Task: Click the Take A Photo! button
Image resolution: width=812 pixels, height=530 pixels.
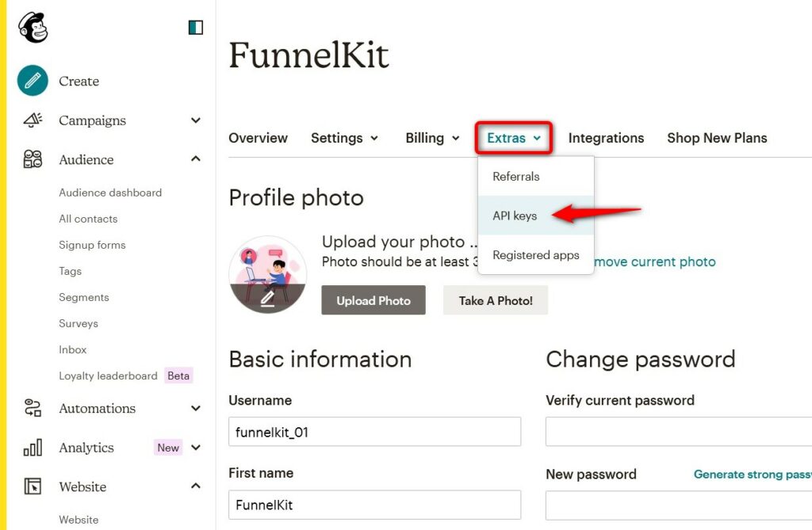Action: (x=496, y=300)
